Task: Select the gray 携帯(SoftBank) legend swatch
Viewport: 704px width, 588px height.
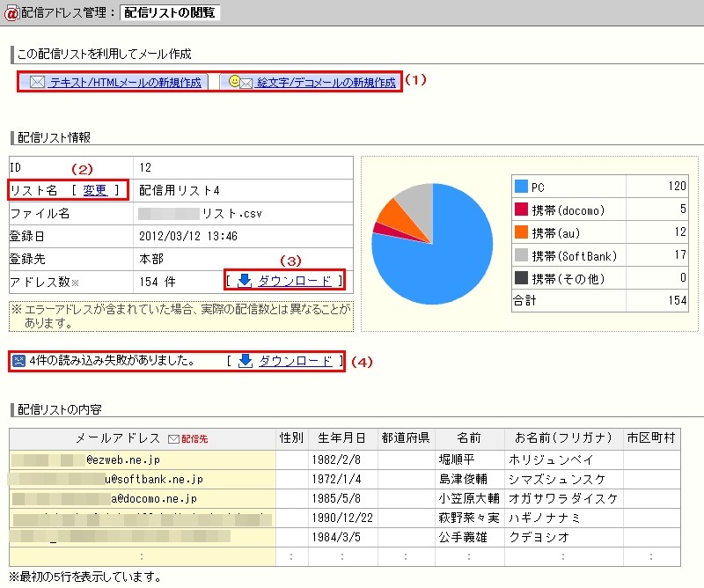Action: pos(521,255)
